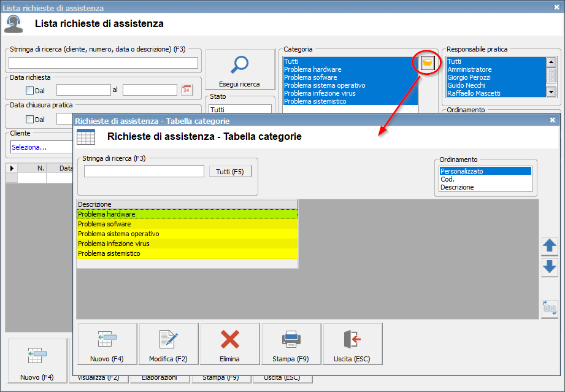Exit dialog with Uscita (ESC)
The width and height of the screenshot is (565, 392).
(x=352, y=344)
